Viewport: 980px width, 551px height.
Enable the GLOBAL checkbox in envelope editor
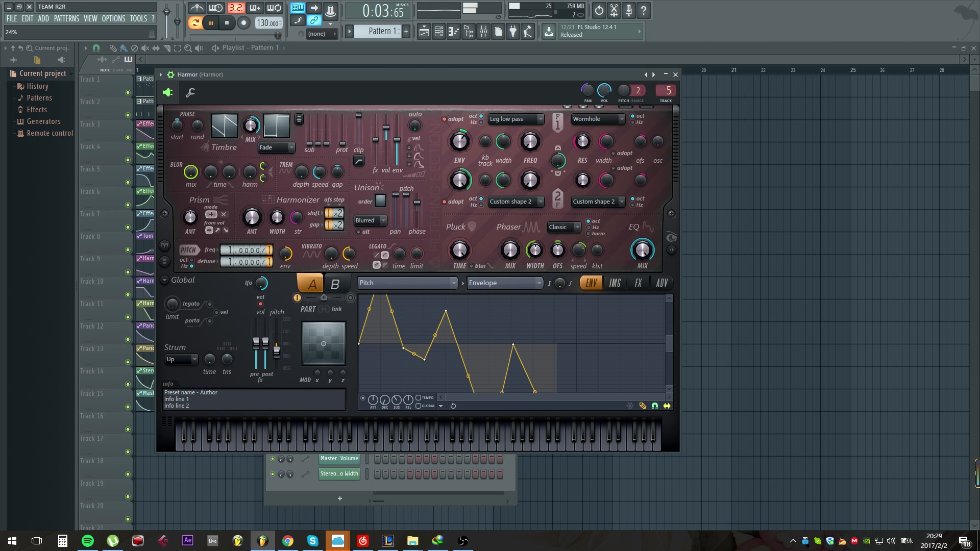[419, 406]
